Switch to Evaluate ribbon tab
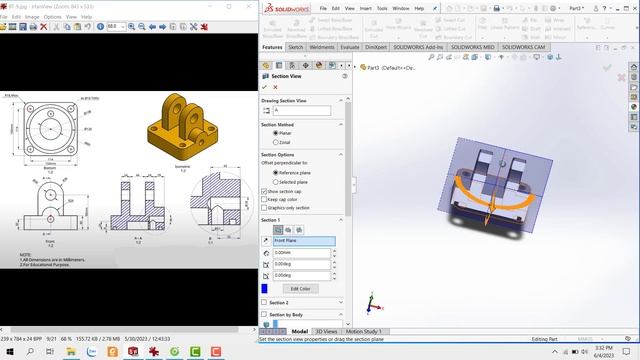The image size is (640, 360). pos(350,47)
